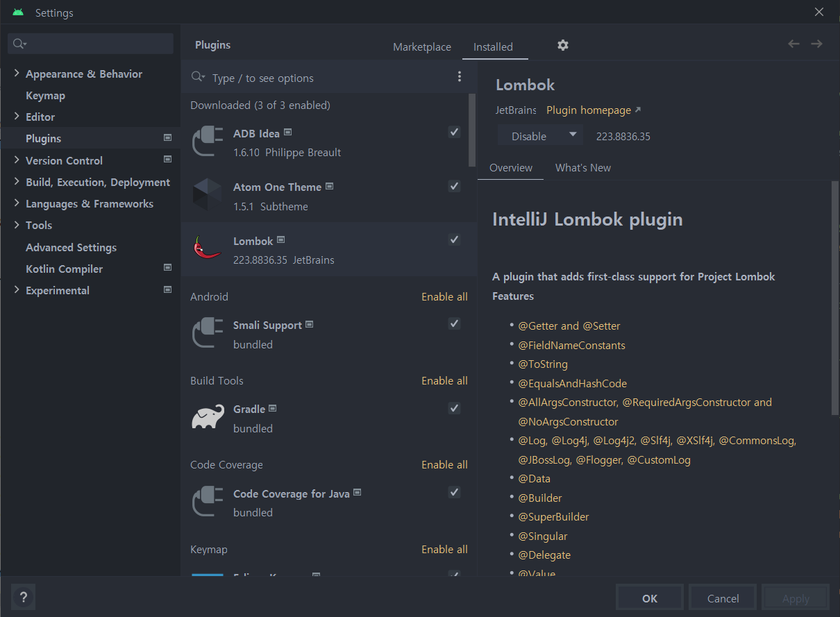Uncheck the Lombok plugin checkbox
Viewport: 840px width, 617px height.
point(454,239)
